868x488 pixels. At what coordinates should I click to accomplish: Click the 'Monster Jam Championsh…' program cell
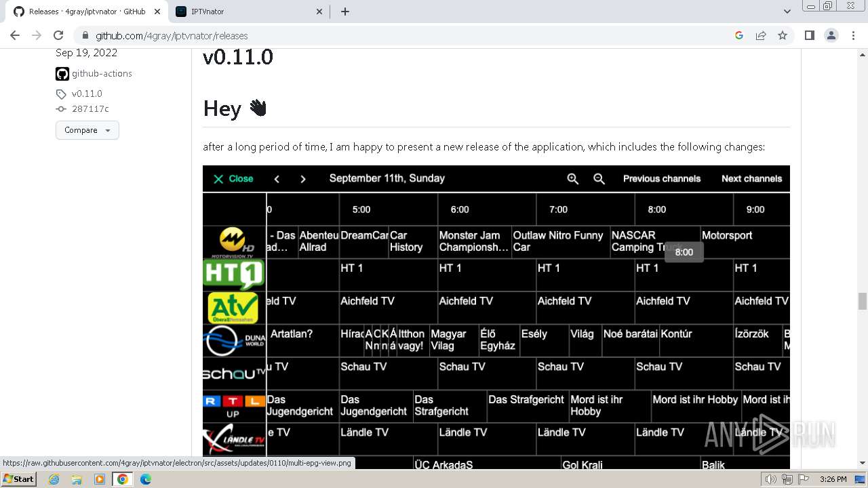[x=473, y=242]
